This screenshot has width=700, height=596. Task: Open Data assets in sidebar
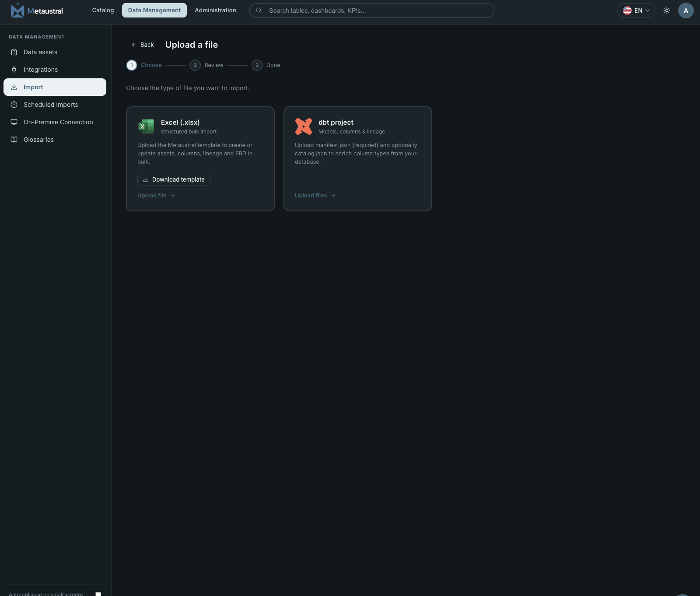pyautogui.click(x=55, y=52)
